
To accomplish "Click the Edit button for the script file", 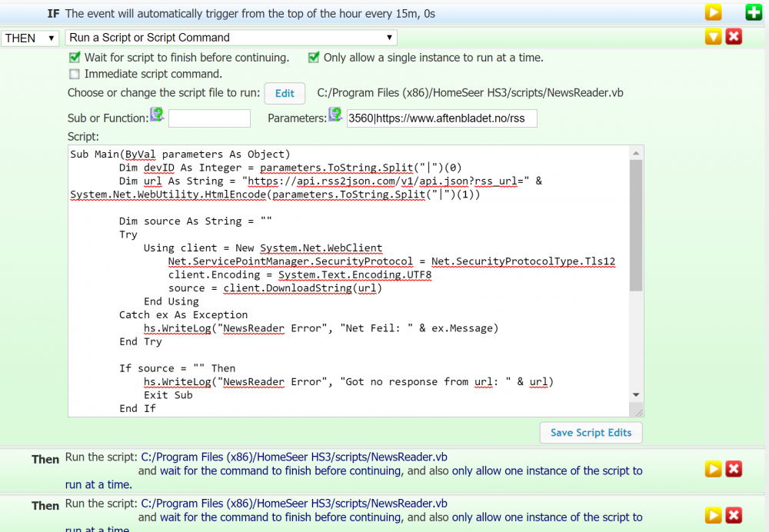I will click(285, 93).
